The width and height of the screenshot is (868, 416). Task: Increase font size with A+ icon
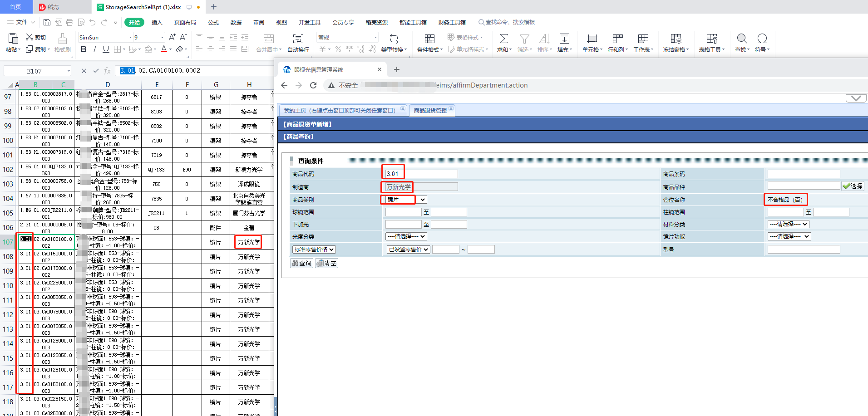click(x=172, y=37)
